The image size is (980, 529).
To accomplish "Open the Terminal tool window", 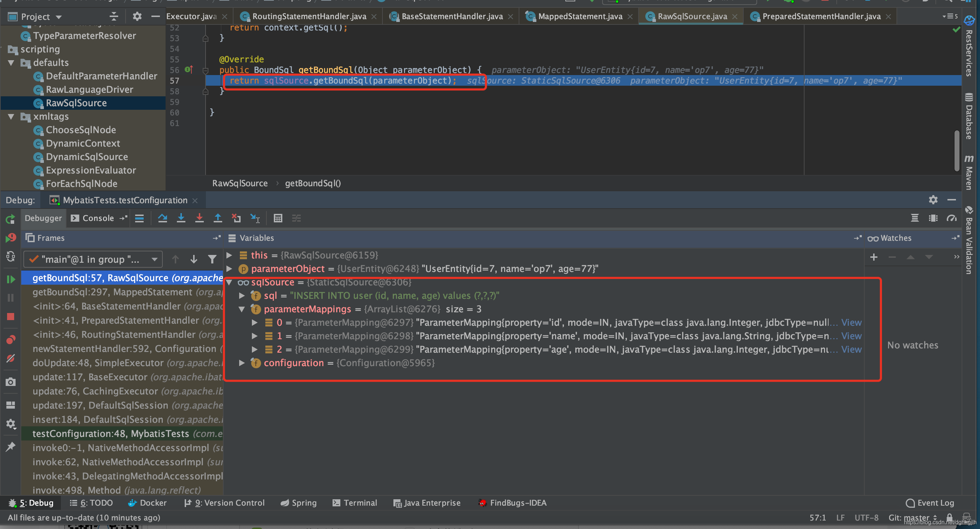I will click(354, 503).
